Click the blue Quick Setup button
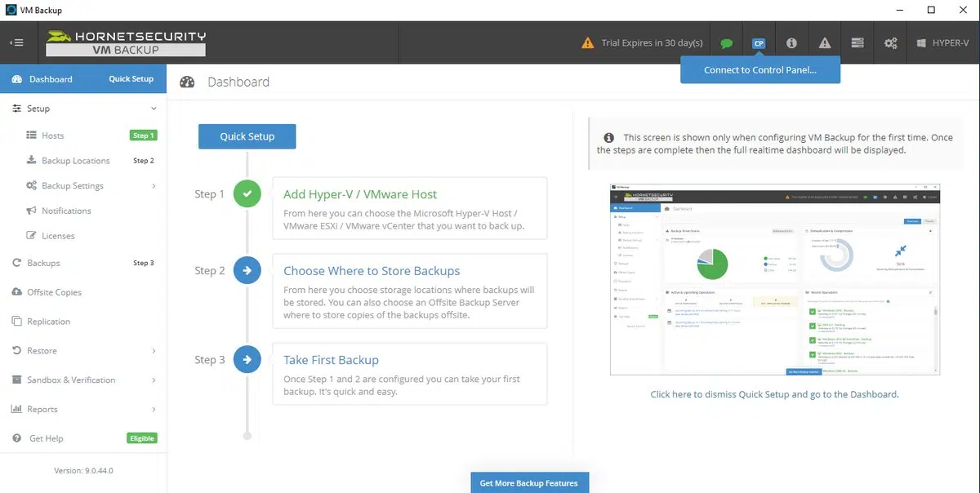This screenshot has height=493, width=980. click(247, 136)
